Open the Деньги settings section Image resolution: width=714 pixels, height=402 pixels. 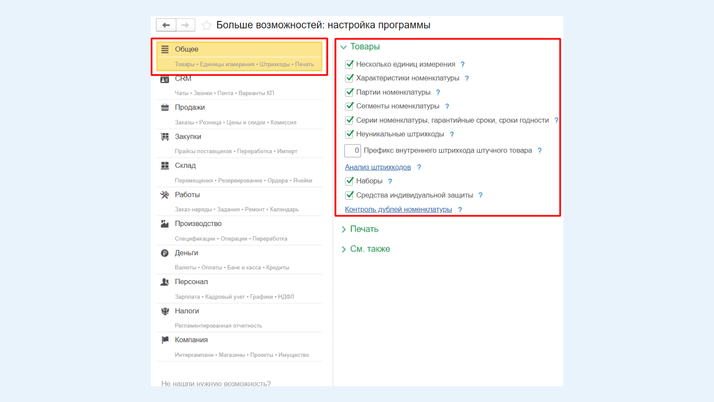(240, 260)
